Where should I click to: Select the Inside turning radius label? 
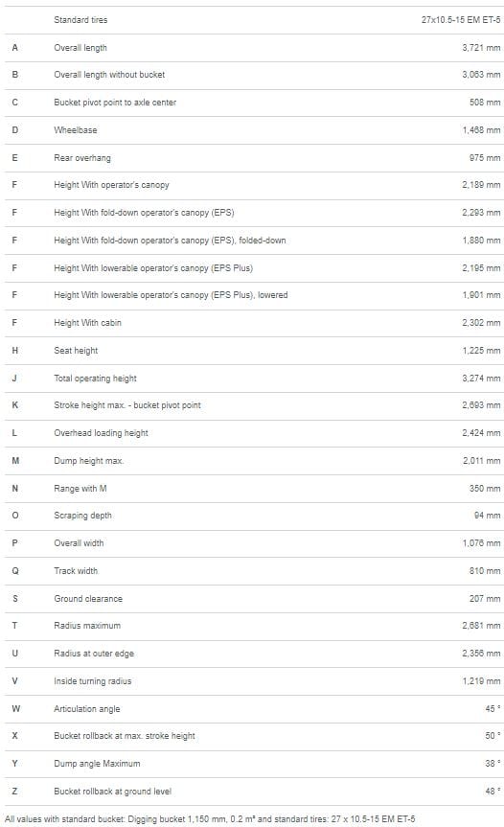click(92, 681)
